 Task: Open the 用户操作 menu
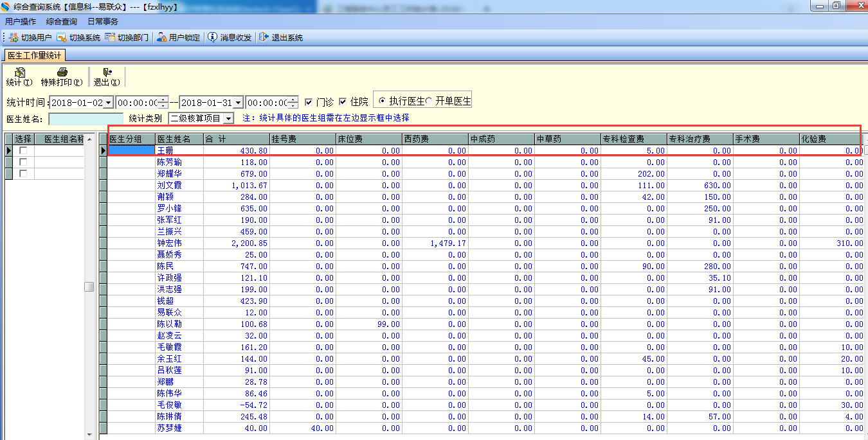click(21, 22)
